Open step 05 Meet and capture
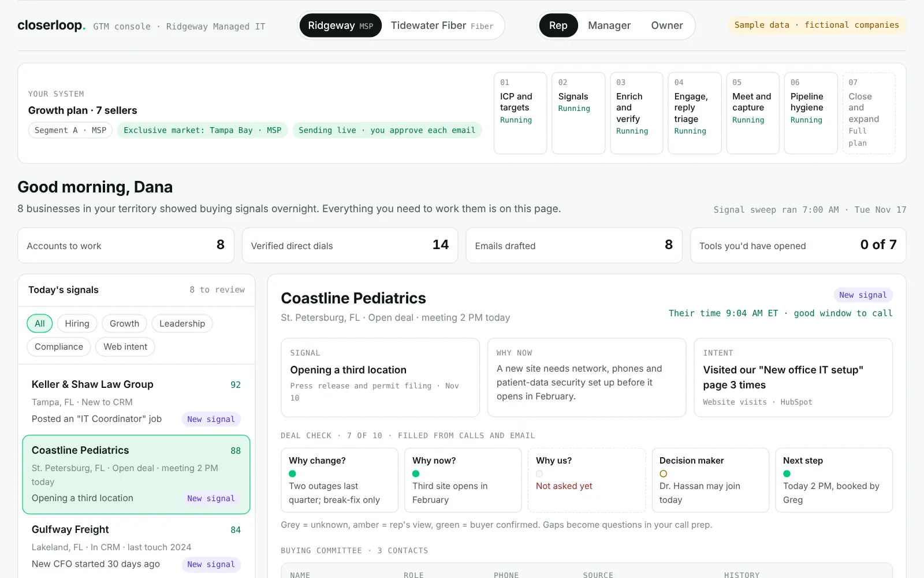This screenshot has height=578, width=924. click(x=752, y=113)
